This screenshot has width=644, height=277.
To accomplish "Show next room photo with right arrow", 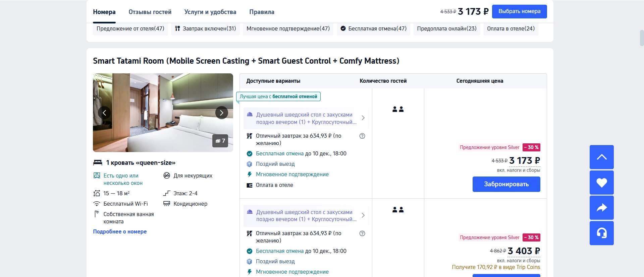I will pyautogui.click(x=221, y=113).
